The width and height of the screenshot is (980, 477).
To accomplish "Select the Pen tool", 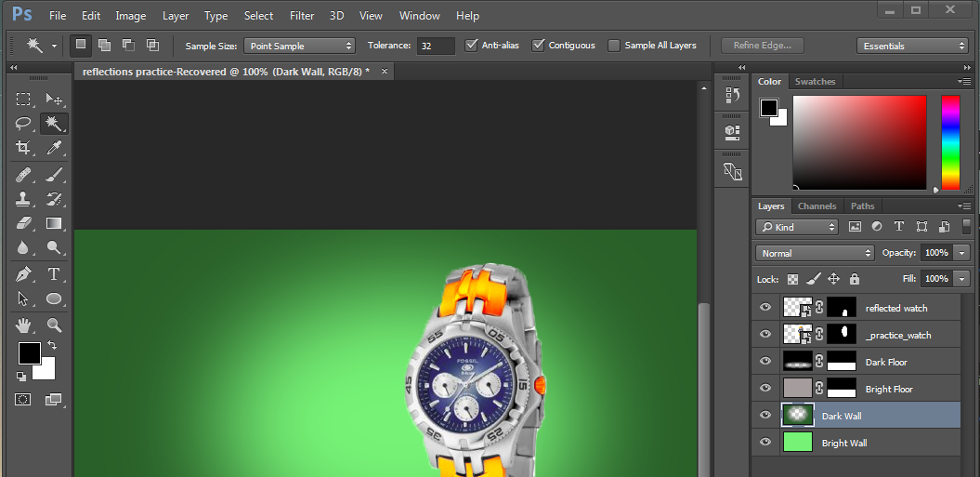I will [23, 274].
